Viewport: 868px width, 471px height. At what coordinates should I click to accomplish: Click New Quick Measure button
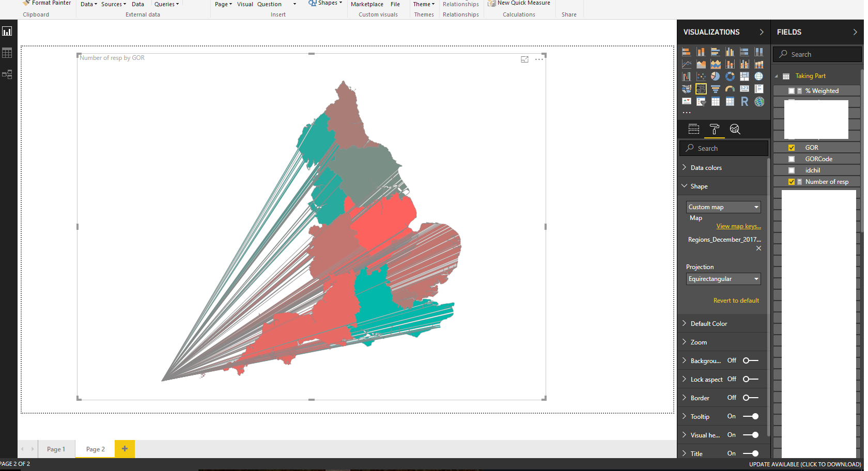519,4
